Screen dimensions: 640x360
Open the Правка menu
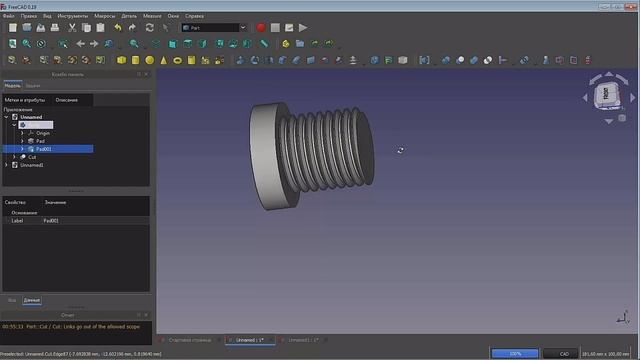[x=29, y=16]
